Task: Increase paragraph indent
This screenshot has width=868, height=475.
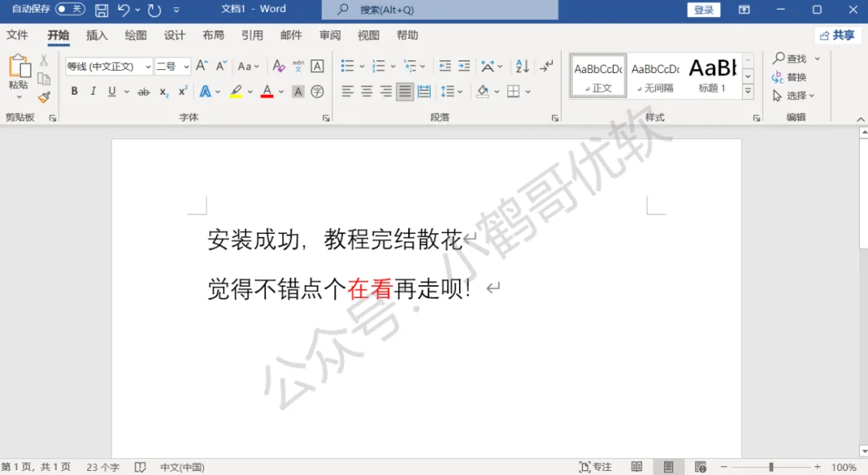Action: 464,66
